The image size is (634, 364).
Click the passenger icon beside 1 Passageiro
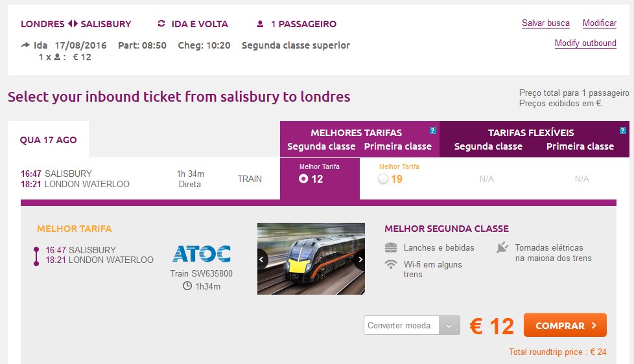[260, 24]
